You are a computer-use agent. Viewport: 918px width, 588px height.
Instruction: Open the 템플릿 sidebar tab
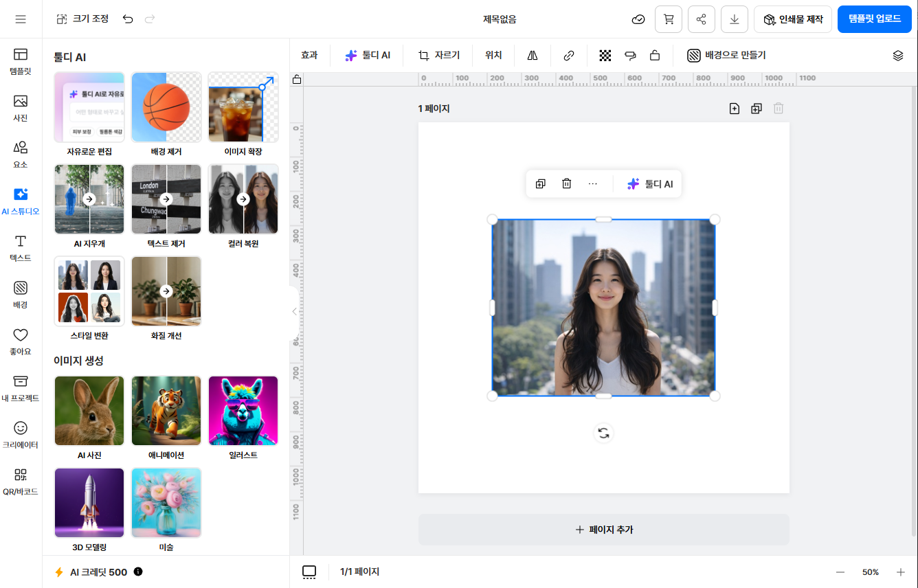point(21,61)
